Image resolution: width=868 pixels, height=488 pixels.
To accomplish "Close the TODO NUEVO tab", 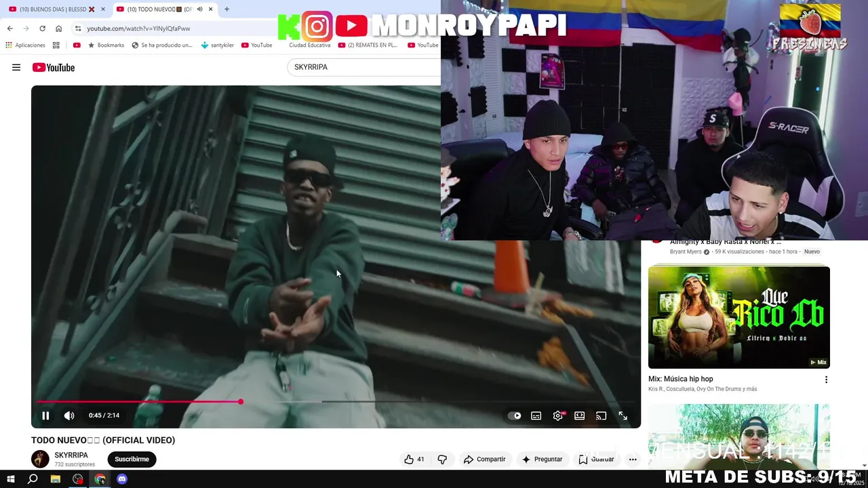I will [210, 9].
